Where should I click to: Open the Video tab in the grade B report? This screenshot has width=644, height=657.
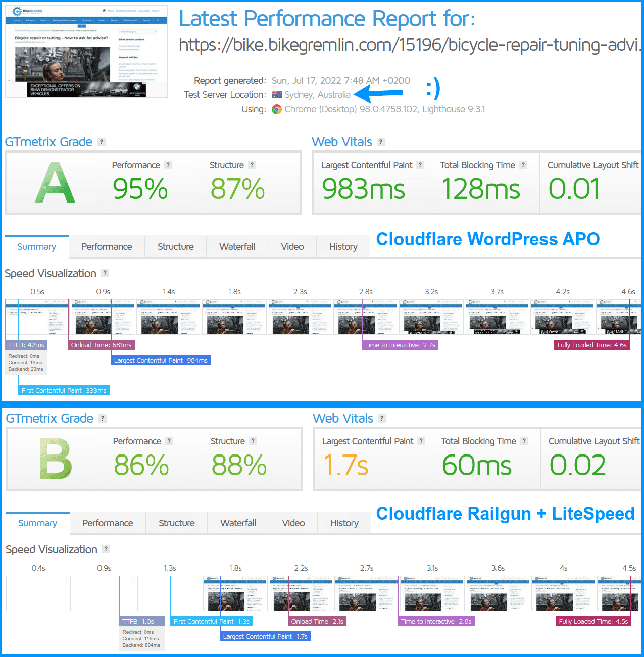point(293,523)
